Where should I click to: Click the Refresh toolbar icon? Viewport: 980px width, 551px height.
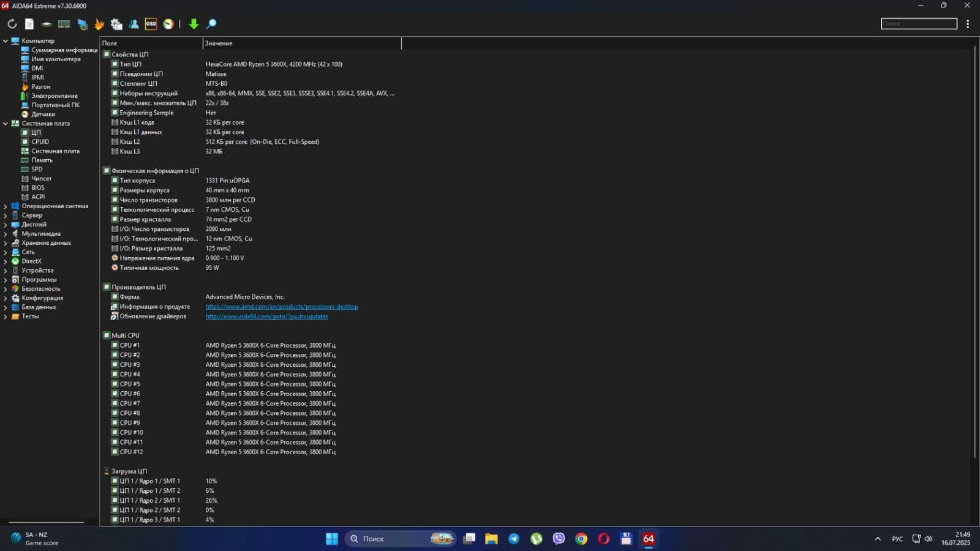click(x=12, y=24)
